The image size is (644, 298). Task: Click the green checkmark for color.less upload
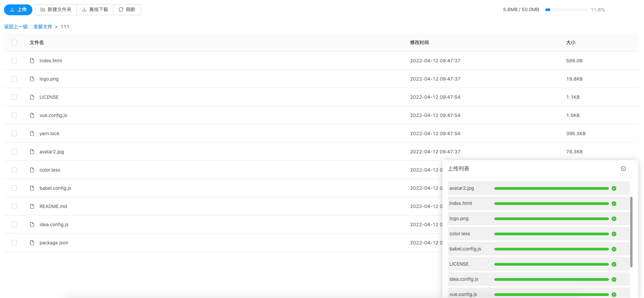coord(614,234)
